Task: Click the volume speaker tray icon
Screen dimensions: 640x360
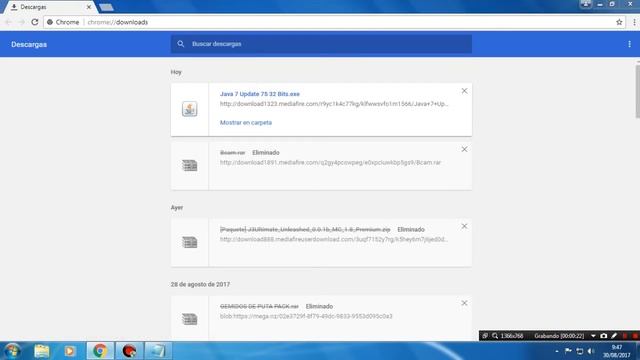Action: [x=591, y=351]
